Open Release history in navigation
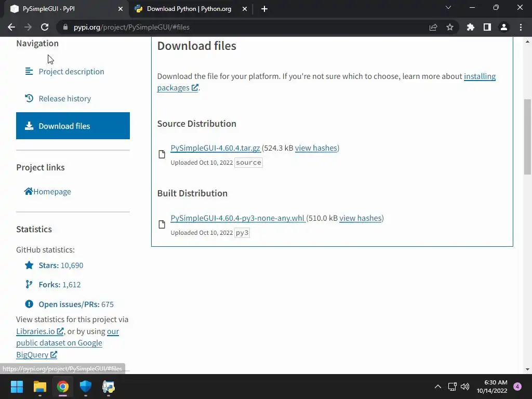This screenshot has width=532, height=399. (65, 98)
